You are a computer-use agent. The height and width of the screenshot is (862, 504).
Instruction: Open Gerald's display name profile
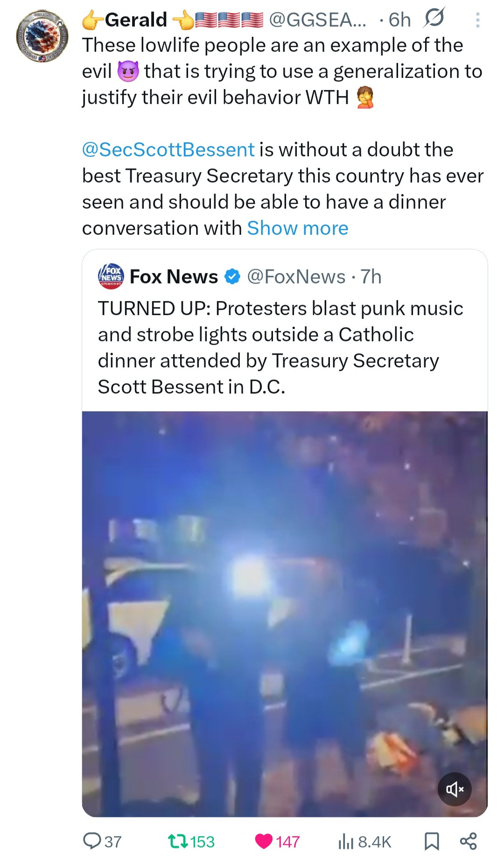coord(136,20)
